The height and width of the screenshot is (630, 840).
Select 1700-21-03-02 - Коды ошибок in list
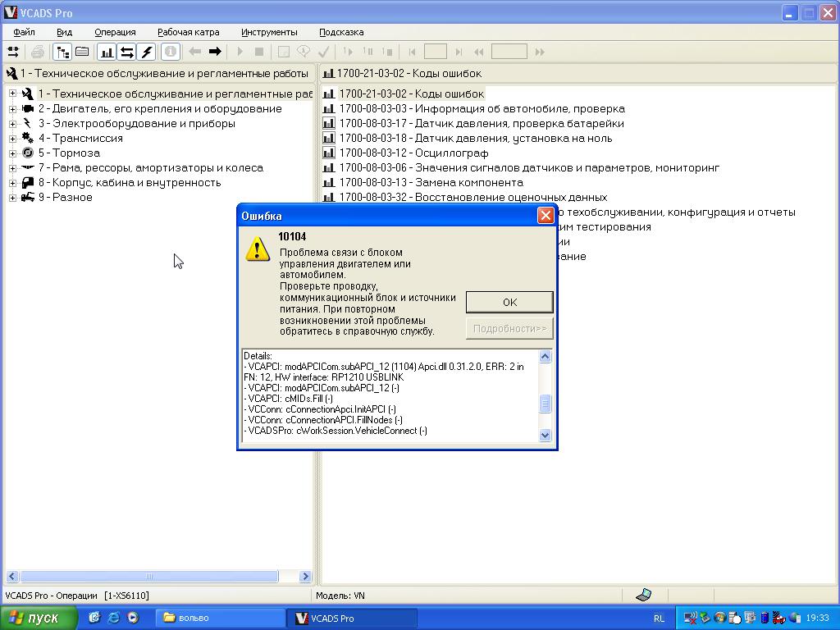coord(412,94)
